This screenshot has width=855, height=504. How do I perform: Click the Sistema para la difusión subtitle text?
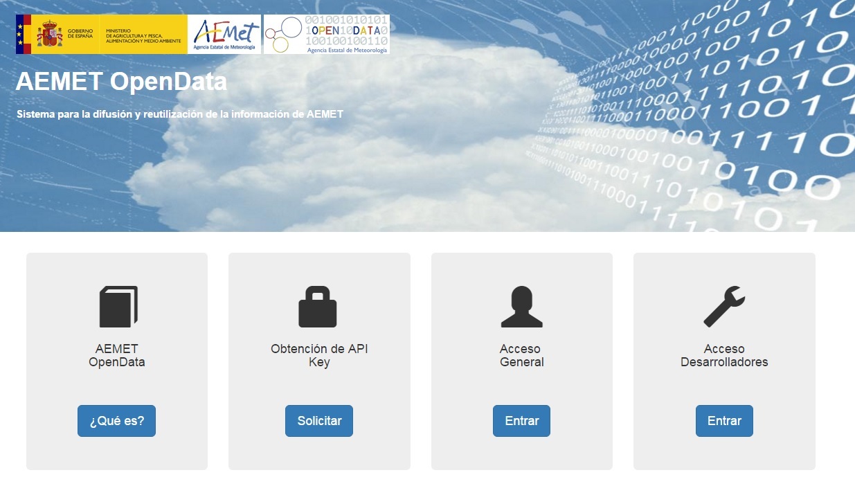pos(180,114)
